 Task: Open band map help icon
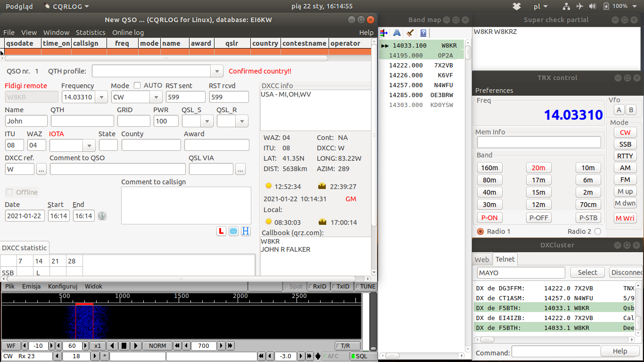423,33
